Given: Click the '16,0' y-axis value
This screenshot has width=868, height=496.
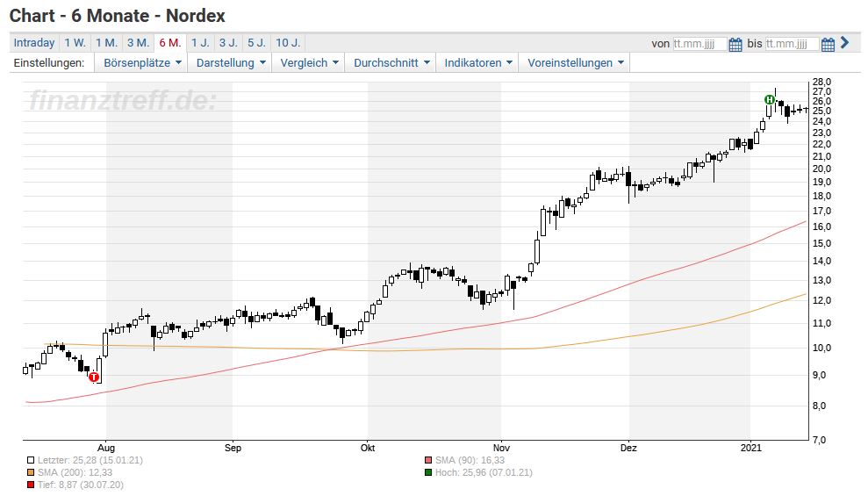Looking at the screenshot, I should pos(822,226).
